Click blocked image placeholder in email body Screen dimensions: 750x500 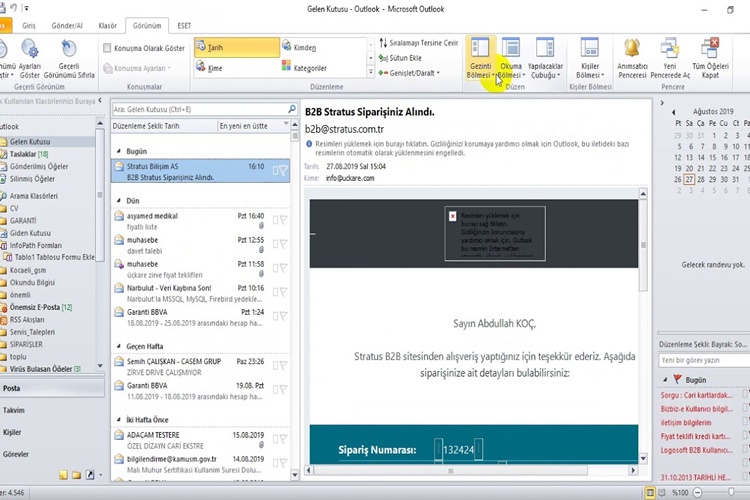pyautogui.click(x=495, y=233)
